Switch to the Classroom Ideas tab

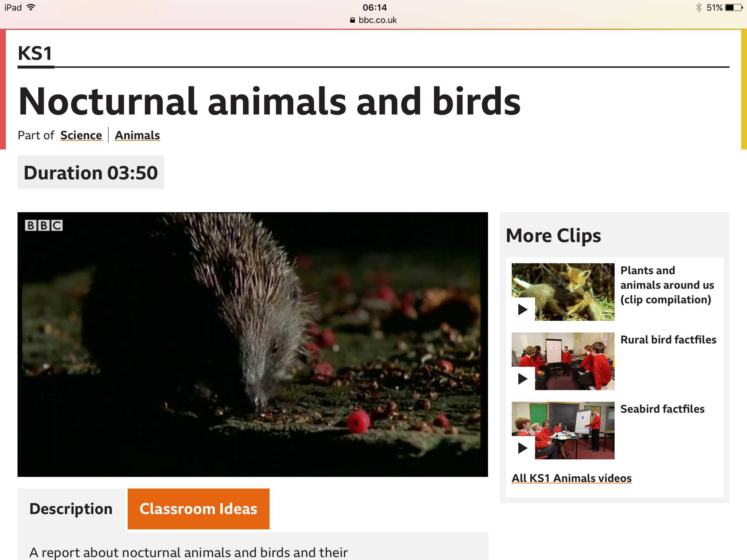[198, 509]
